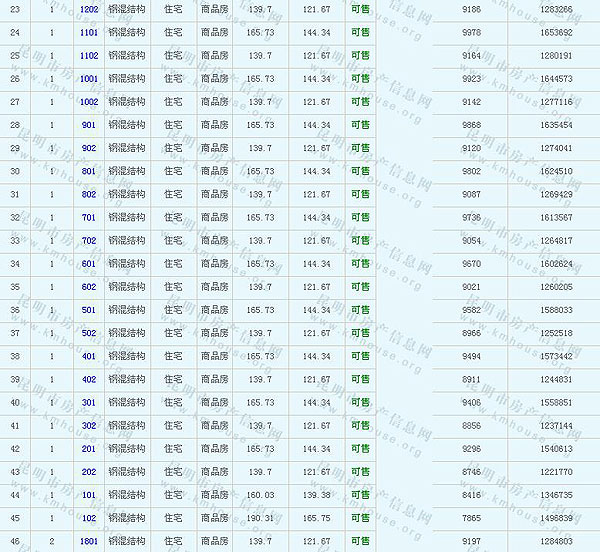Screen dimensions: 600x552
Task: Open room 501 link
Action: click(89, 310)
